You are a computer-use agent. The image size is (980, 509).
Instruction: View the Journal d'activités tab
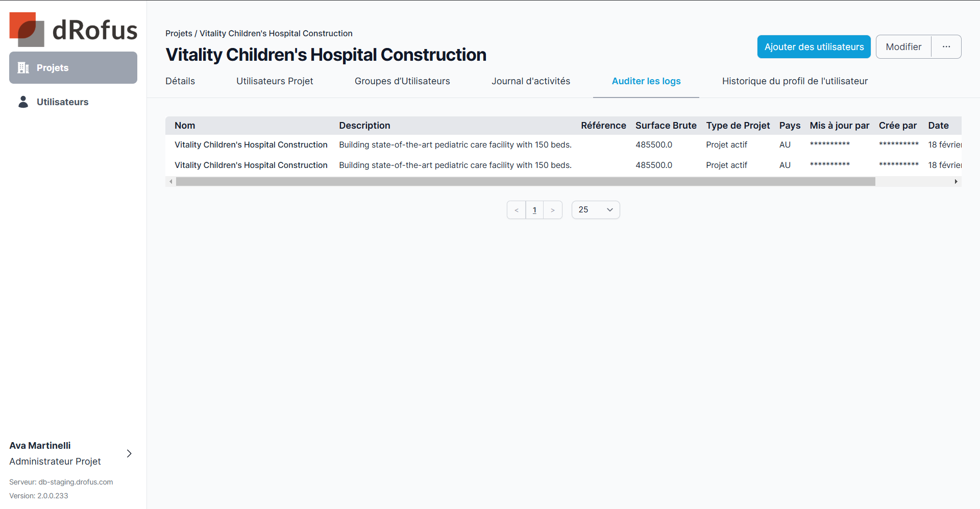tap(531, 81)
